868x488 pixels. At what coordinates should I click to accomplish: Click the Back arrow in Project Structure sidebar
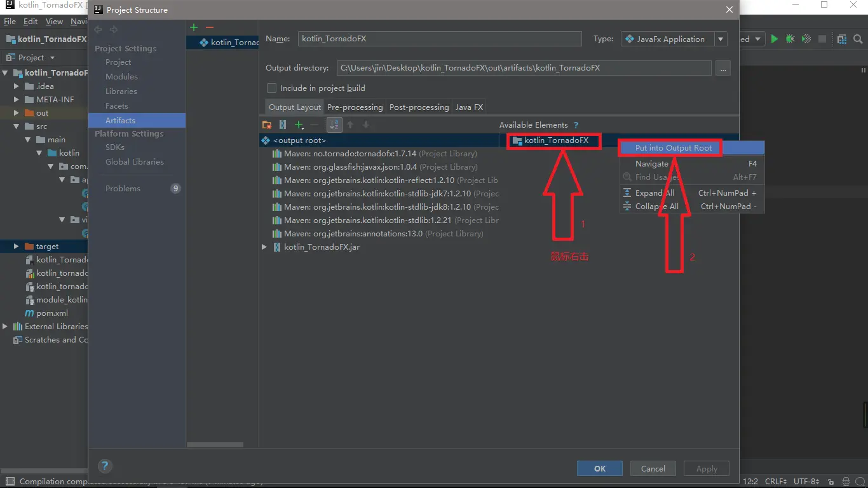(x=98, y=29)
